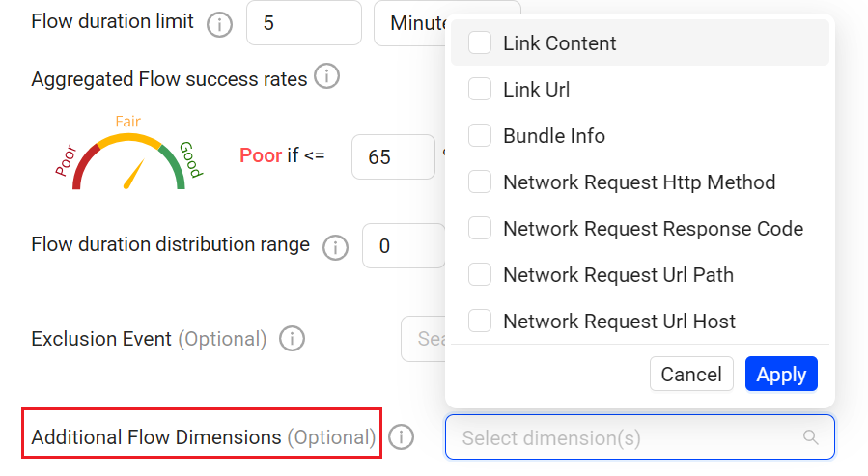The image size is (868, 476).
Task: Open the Minutes unit dropdown
Action: click(411, 23)
